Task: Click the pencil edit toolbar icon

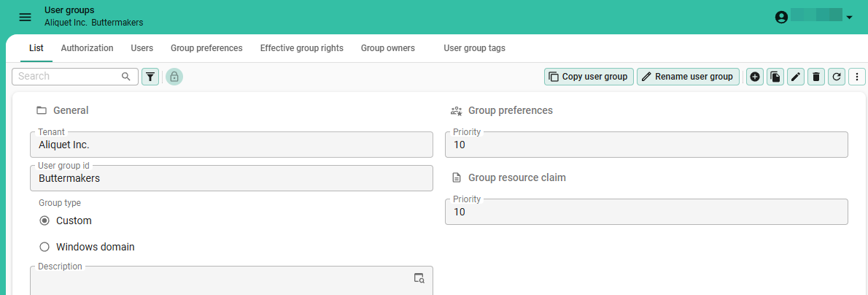Action: click(796, 77)
